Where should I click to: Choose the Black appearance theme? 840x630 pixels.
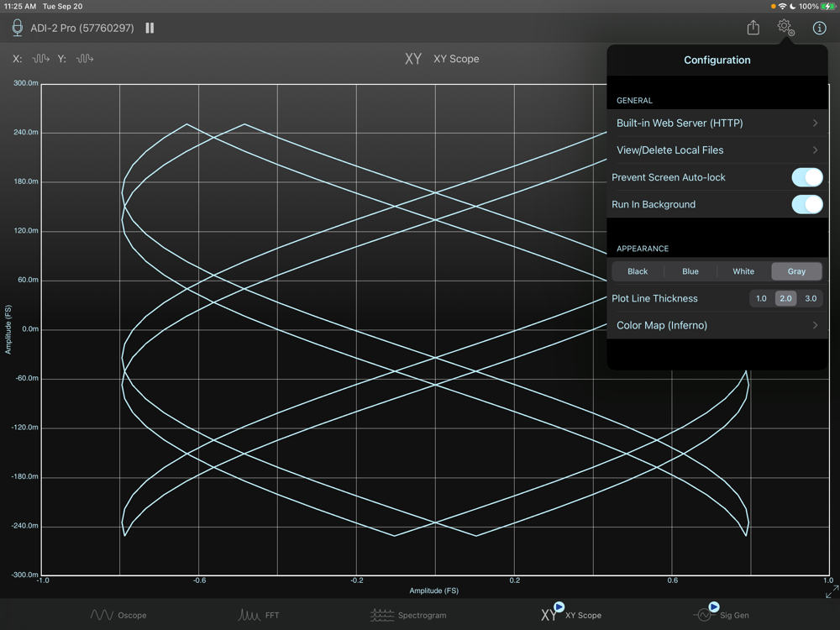pos(638,271)
